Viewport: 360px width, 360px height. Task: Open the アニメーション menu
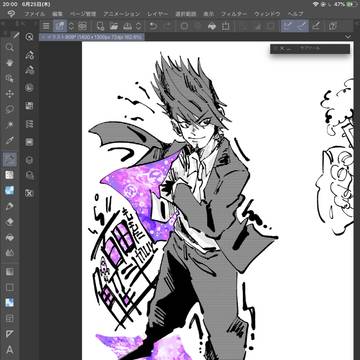tap(122, 14)
